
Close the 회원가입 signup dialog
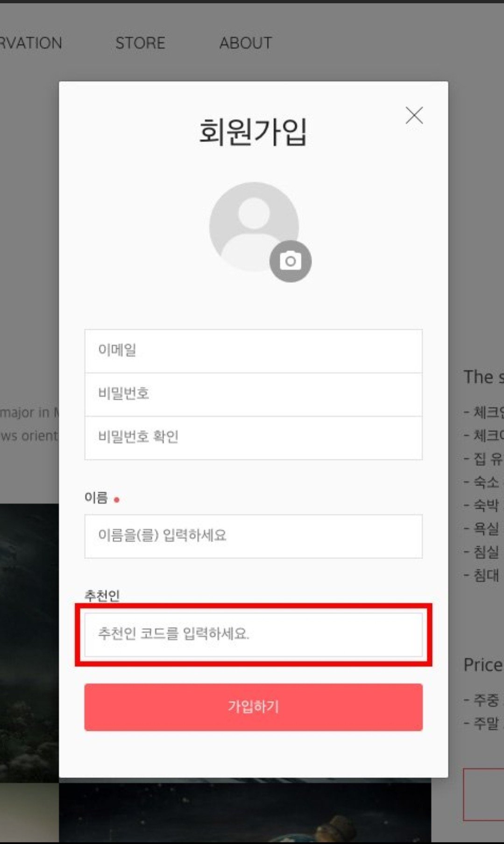414,115
